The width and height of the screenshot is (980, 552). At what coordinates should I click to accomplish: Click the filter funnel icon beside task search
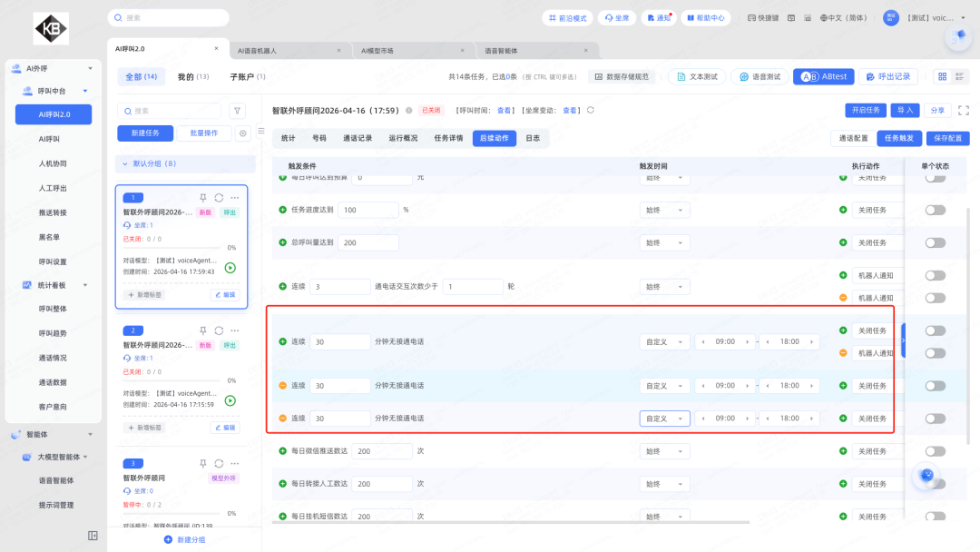pos(238,111)
